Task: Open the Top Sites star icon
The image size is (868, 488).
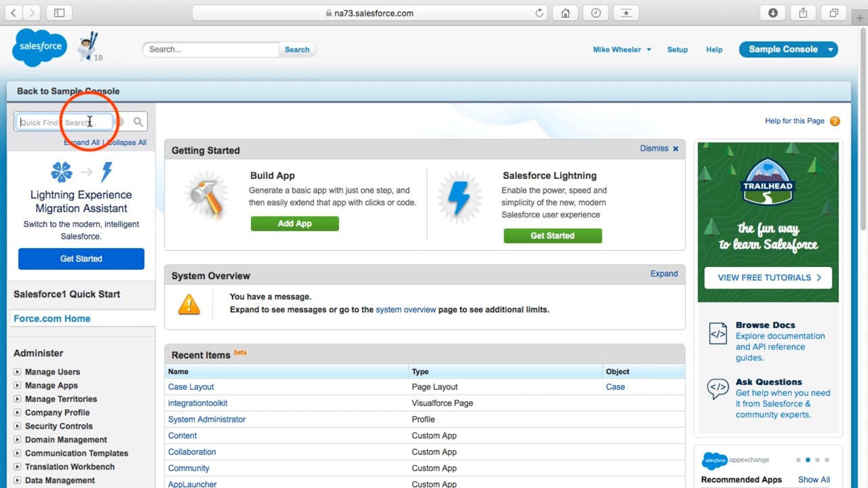Action: 625,13
